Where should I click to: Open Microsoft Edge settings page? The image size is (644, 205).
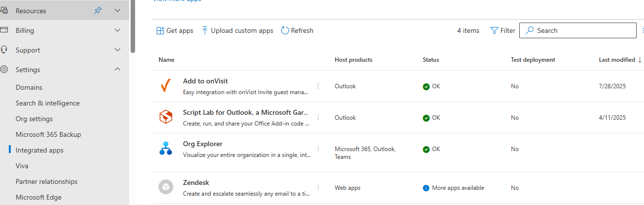pos(39,197)
